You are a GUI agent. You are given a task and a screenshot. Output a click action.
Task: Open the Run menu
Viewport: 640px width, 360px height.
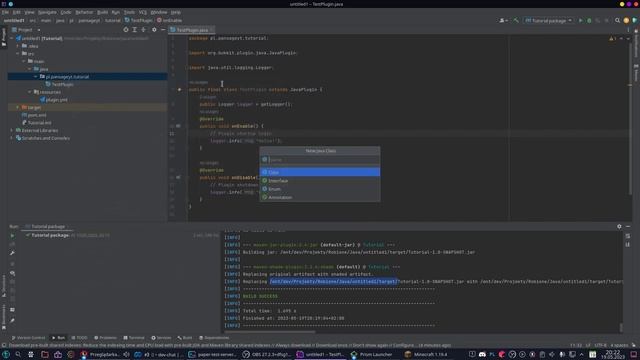116,12
